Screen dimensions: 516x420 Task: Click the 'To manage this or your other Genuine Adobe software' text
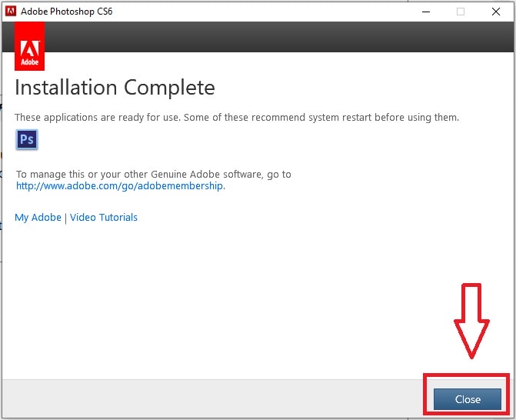tap(154, 174)
